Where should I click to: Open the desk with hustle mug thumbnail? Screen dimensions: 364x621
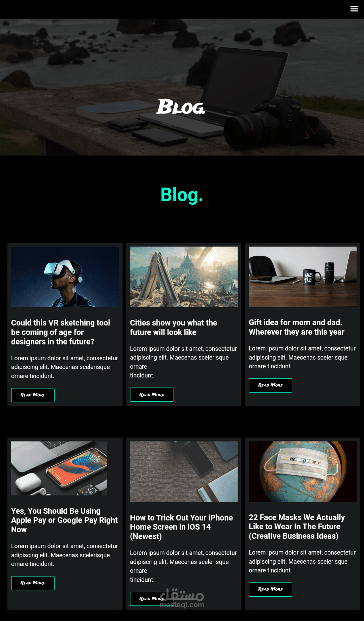coord(303,277)
